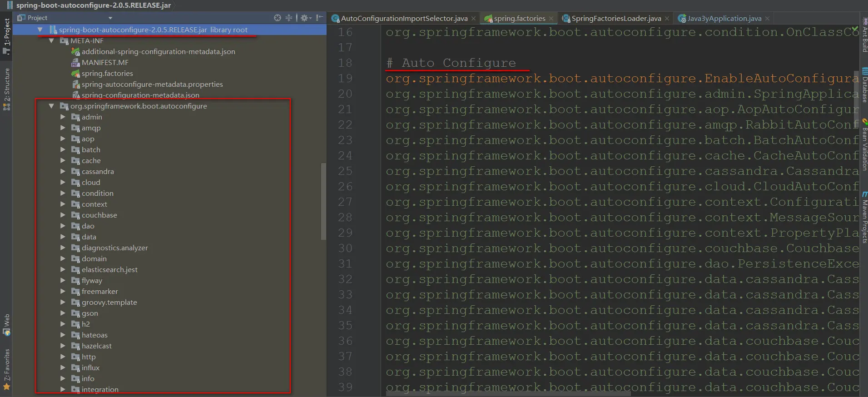Switch to Java3yApplication.java tab
The width and height of the screenshot is (868, 397).
click(724, 18)
